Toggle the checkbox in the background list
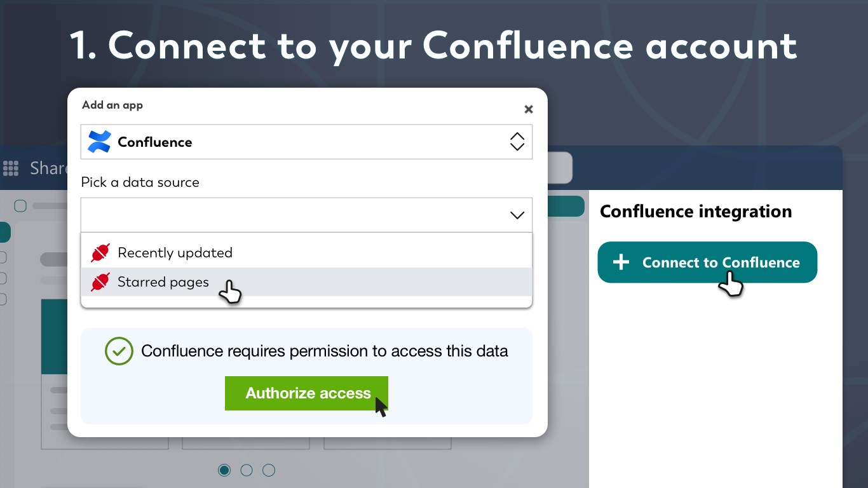Screen dimensions: 868x488 [20, 206]
